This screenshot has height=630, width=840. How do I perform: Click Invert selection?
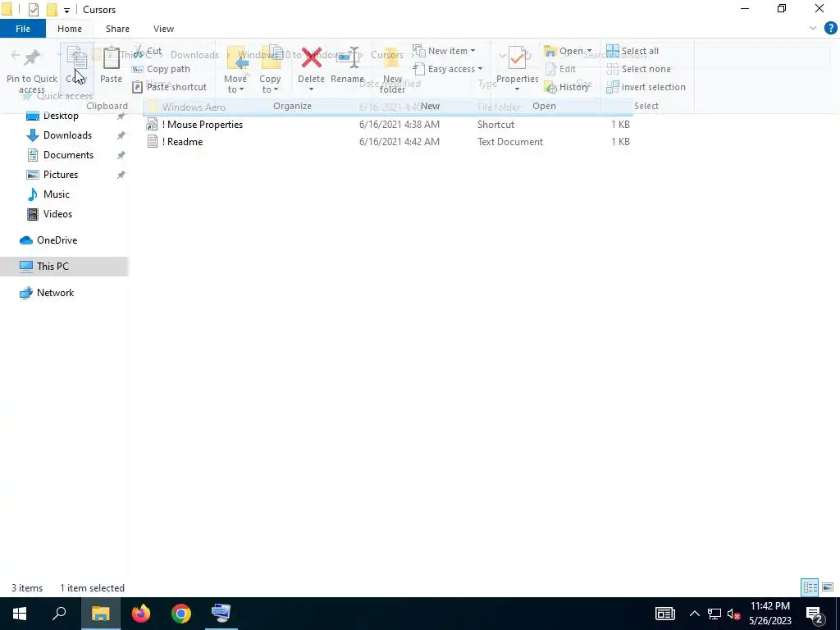(646, 87)
